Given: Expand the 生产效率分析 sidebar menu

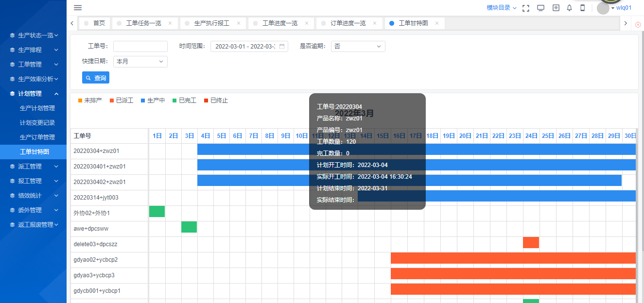Looking at the screenshot, I should pyautogui.click(x=33, y=79).
